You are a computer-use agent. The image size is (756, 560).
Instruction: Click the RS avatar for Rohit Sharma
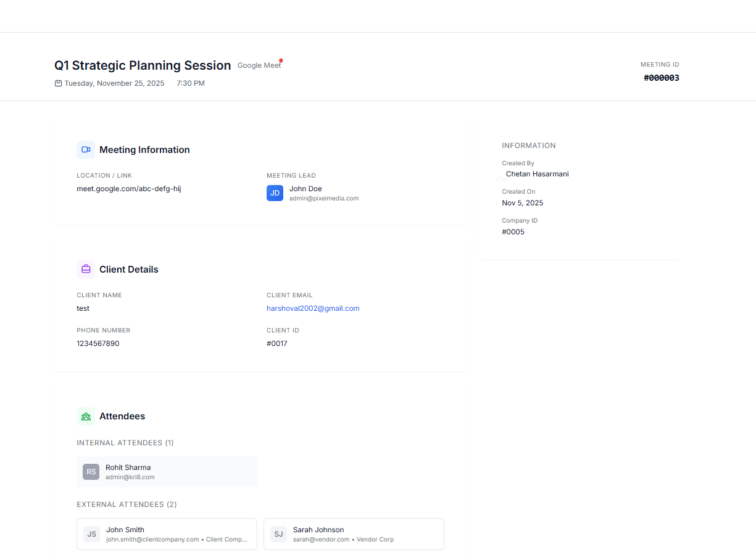point(91,472)
